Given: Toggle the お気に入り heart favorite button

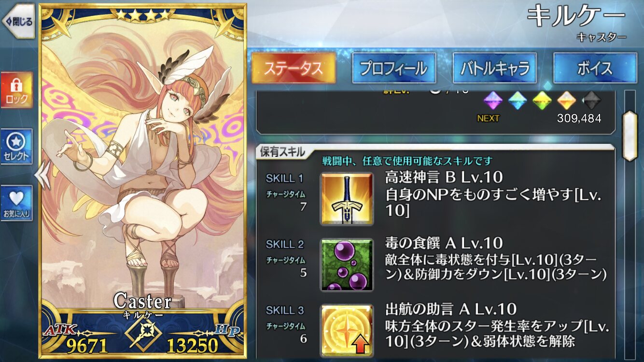Looking at the screenshot, I should pos(17,203).
